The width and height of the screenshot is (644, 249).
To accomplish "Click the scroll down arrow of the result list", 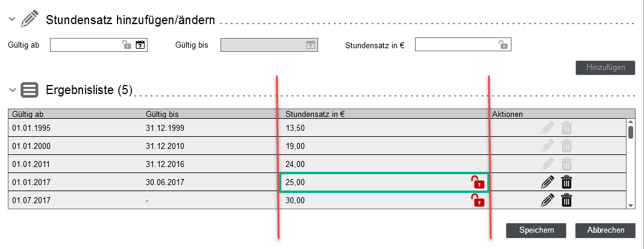I will pyautogui.click(x=631, y=205).
